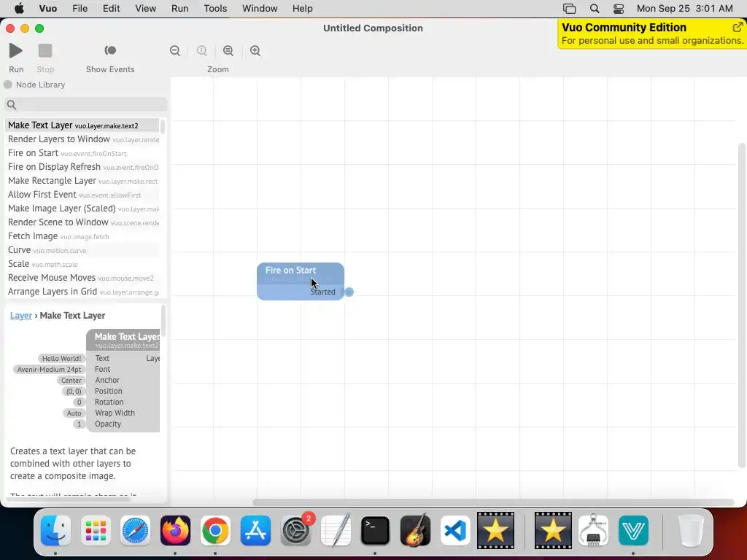Click the node list scrollbar

163,127
